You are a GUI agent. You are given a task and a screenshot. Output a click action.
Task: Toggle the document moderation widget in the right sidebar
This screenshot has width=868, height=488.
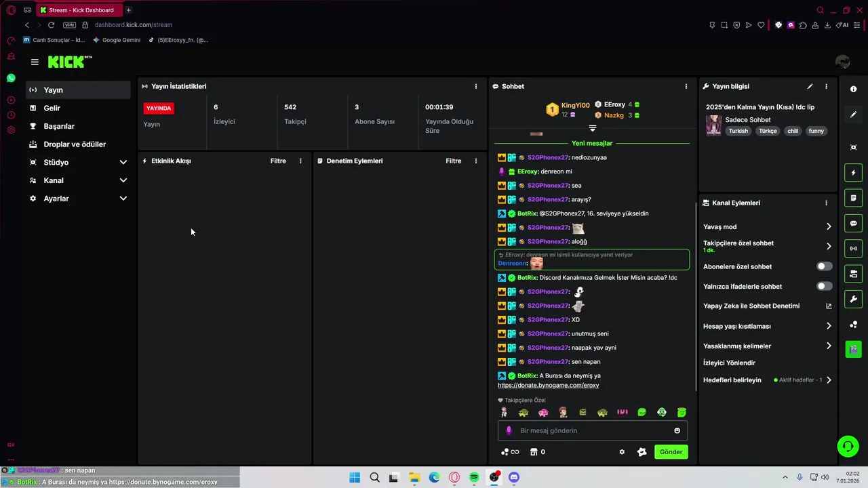[x=854, y=198]
